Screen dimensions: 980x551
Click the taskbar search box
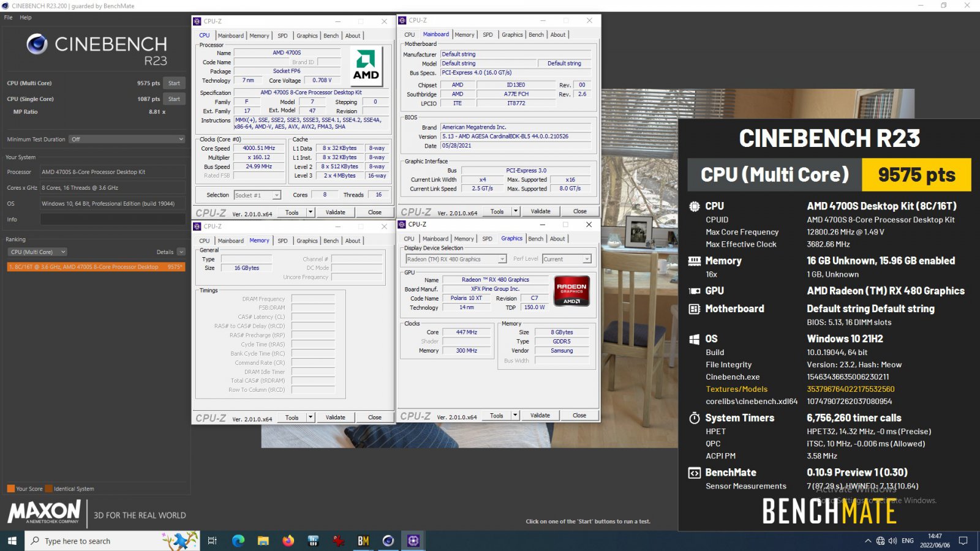[x=112, y=541]
